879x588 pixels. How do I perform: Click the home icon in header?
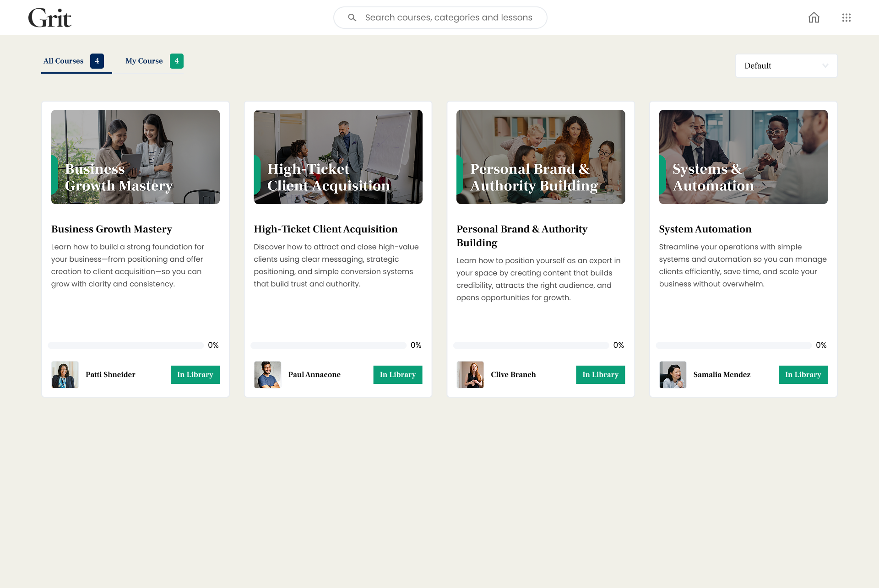click(x=814, y=18)
